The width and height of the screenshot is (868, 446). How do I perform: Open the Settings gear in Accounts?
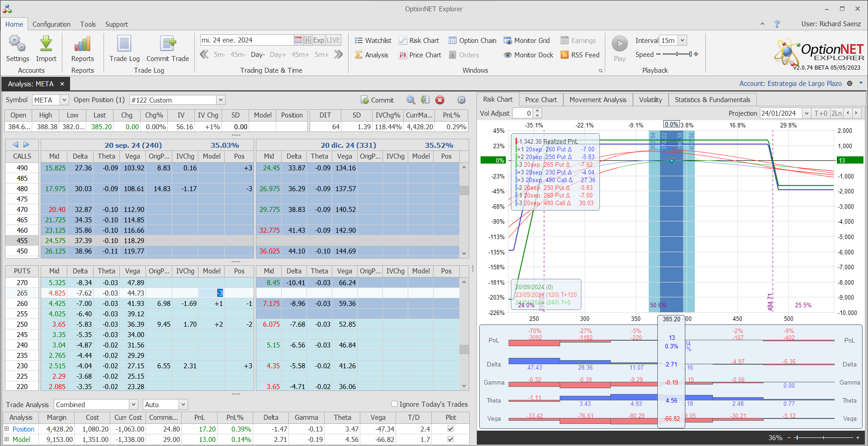tap(17, 49)
